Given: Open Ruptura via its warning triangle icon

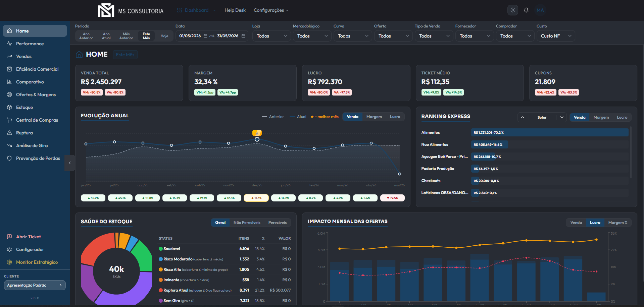Looking at the screenshot, I should [9, 133].
